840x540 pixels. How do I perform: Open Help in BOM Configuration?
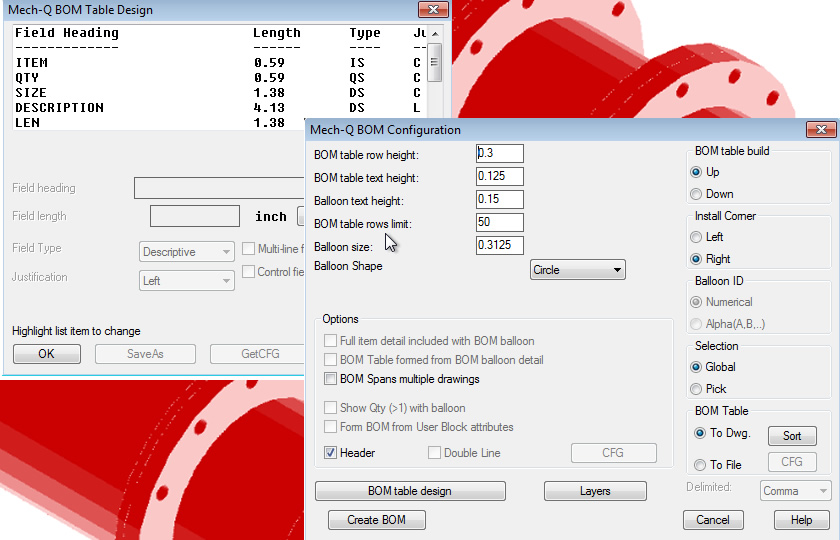(801, 520)
